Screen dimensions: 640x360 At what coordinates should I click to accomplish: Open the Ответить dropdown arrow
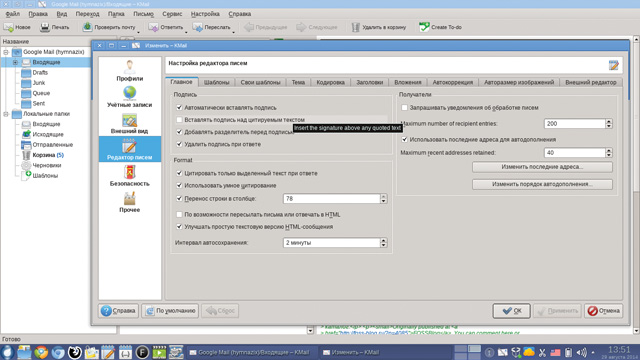click(186, 31)
